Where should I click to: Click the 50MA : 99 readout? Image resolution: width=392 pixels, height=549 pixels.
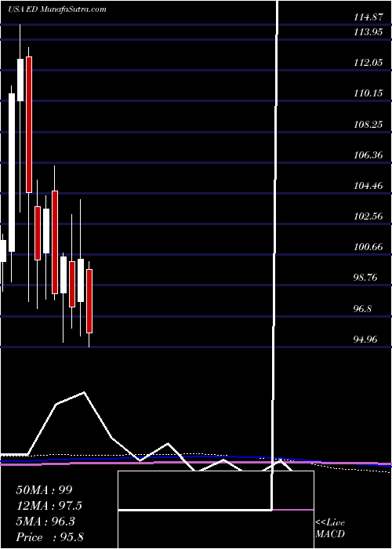(44, 490)
